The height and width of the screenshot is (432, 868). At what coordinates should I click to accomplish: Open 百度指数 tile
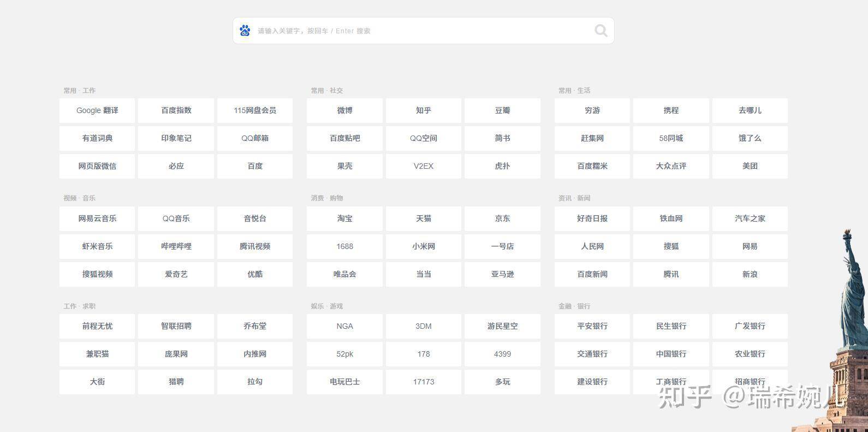pyautogui.click(x=176, y=110)
